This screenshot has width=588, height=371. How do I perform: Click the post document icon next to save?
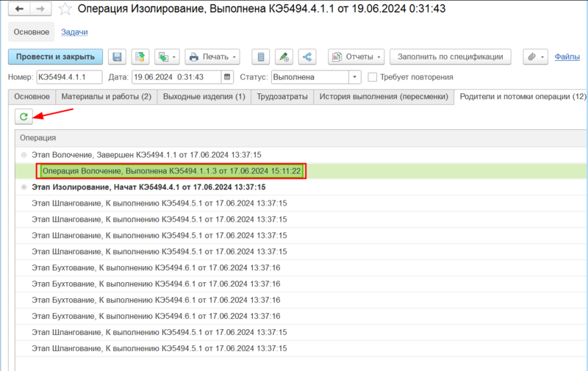(x=140, y=57)
